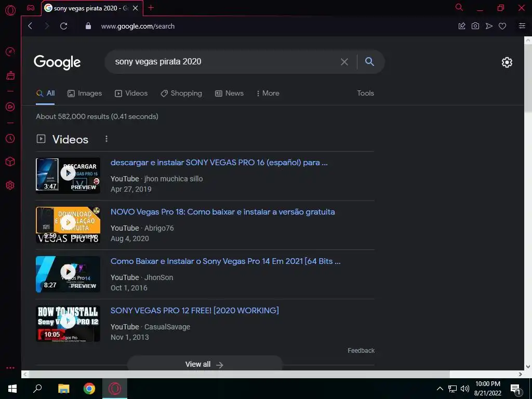Open descargar e instalar SONY VEGAS PRO 16 link
This screenshot has height=399, width=532.
(219, 163)
